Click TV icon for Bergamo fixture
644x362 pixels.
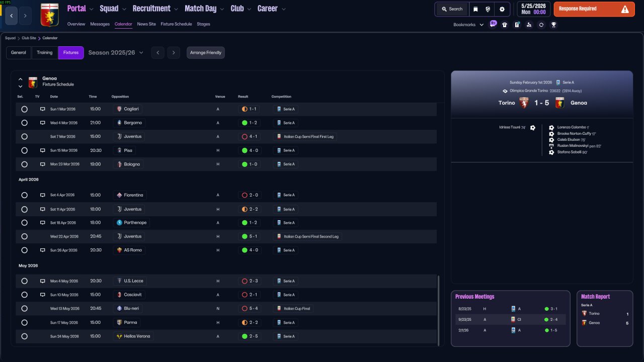click(43, 123)
